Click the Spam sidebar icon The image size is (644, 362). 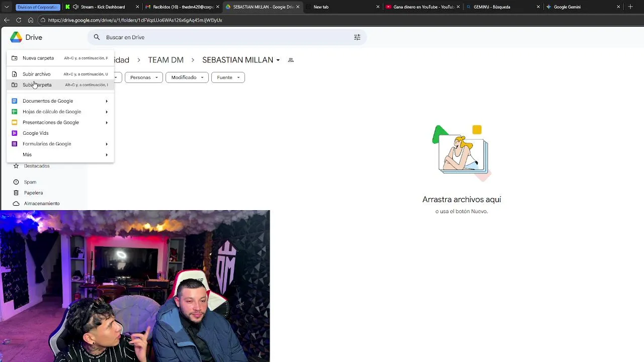[x=16, y=182]
